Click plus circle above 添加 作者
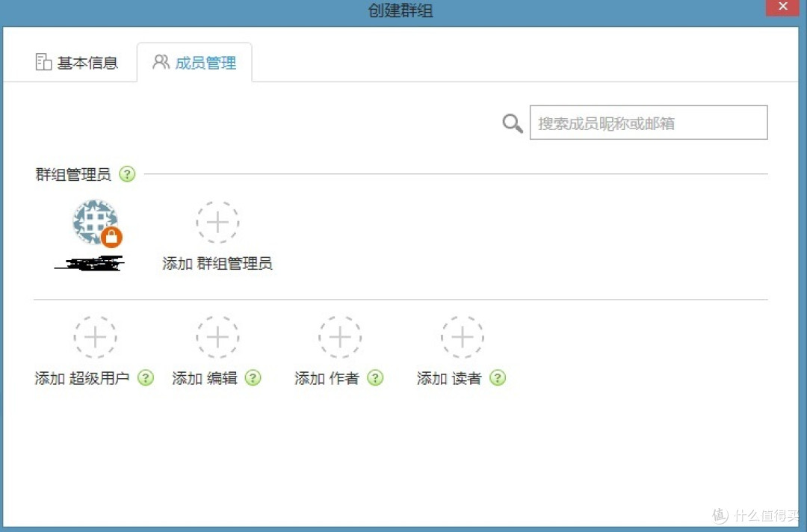 (x=340, y=338)
